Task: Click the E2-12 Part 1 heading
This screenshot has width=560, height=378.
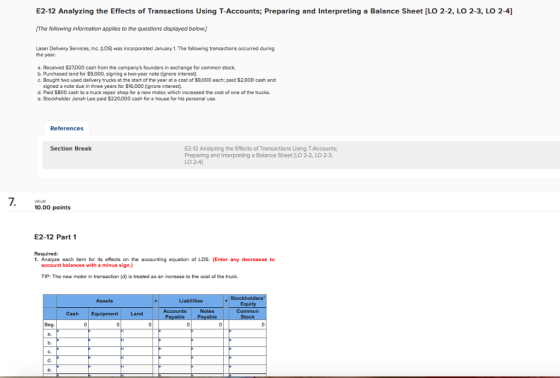Action: coord(55,237)
